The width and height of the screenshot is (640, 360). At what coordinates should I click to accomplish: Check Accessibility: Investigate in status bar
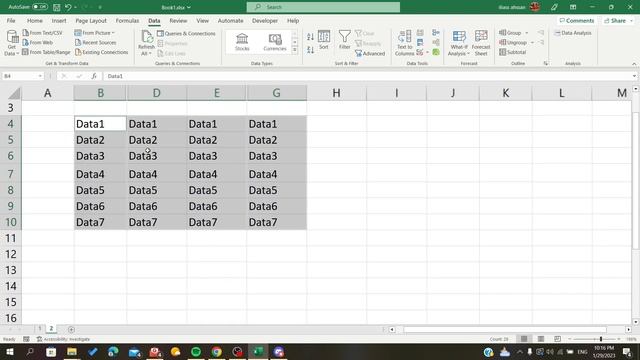pyautogui.click(x=63, y=339)
